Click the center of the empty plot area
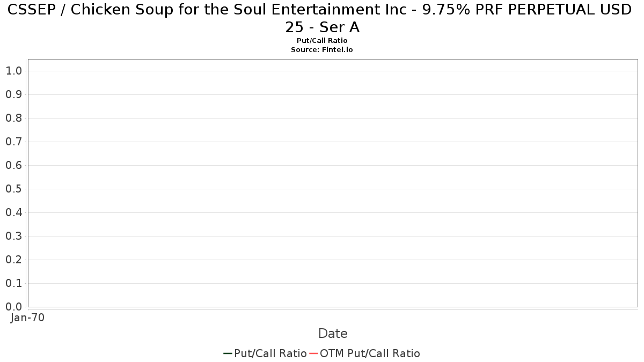This screenshot has height=362, width=644. click(333, 183)
